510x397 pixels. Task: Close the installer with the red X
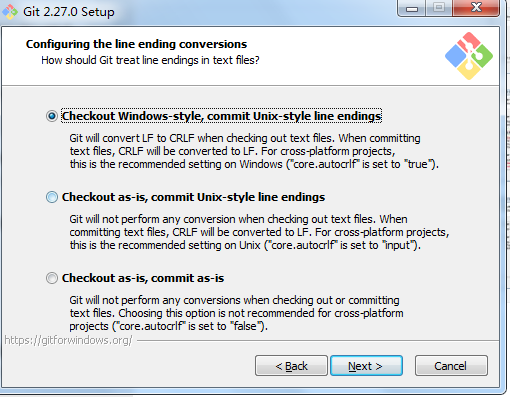point(476,8)
